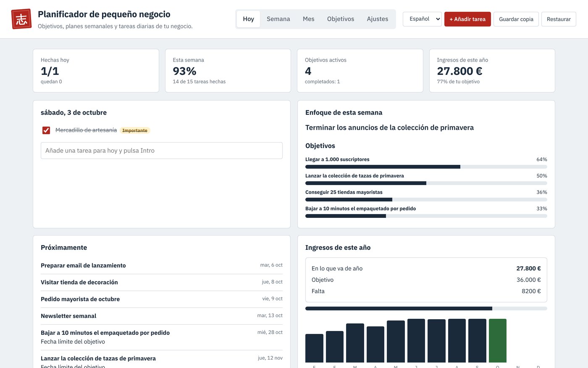Click the + Añadir tarea button

467,19
